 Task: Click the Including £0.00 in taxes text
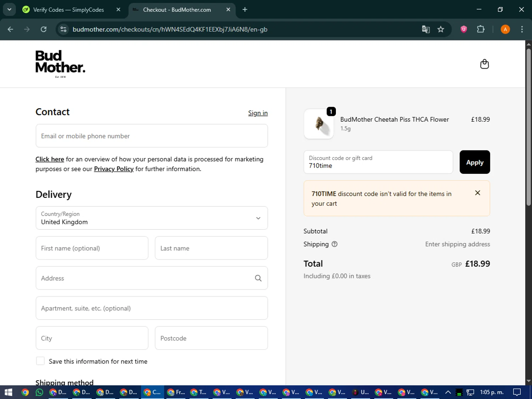click(337, 276)
